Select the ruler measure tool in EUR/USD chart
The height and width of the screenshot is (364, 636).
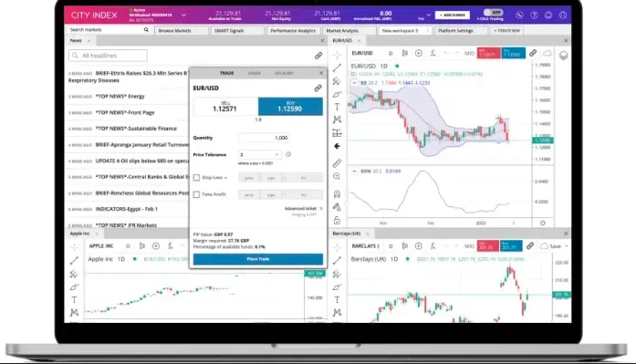[337, 163]
